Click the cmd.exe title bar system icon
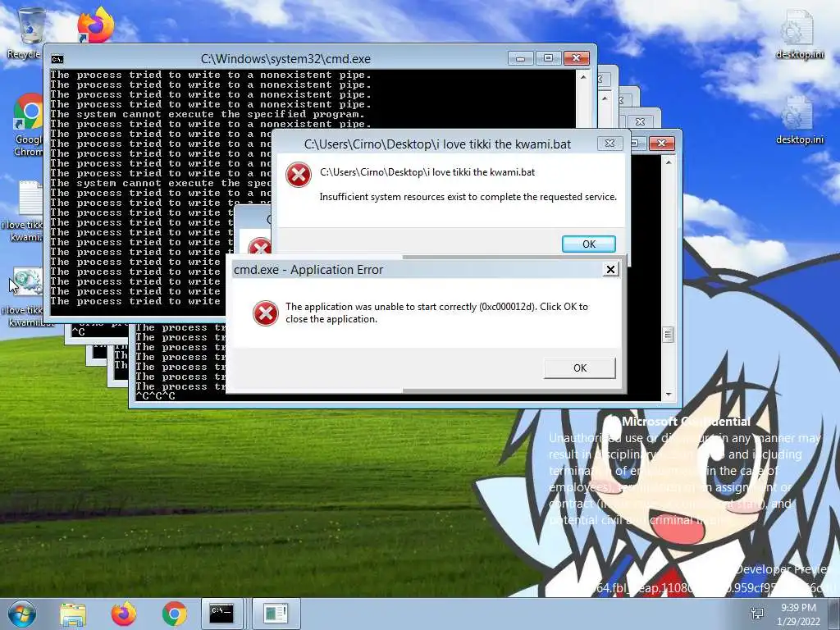This screenshot has height=630, width=840. (57, 59)
